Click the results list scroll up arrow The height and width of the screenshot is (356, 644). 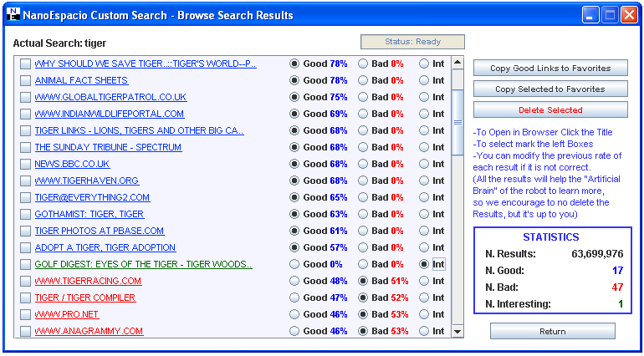pyautogui.click(x=457, y=63)
